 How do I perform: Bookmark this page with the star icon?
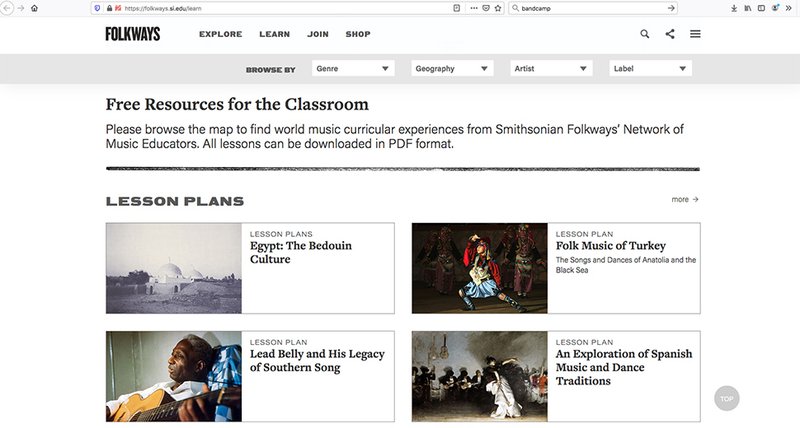coord(497,8)
